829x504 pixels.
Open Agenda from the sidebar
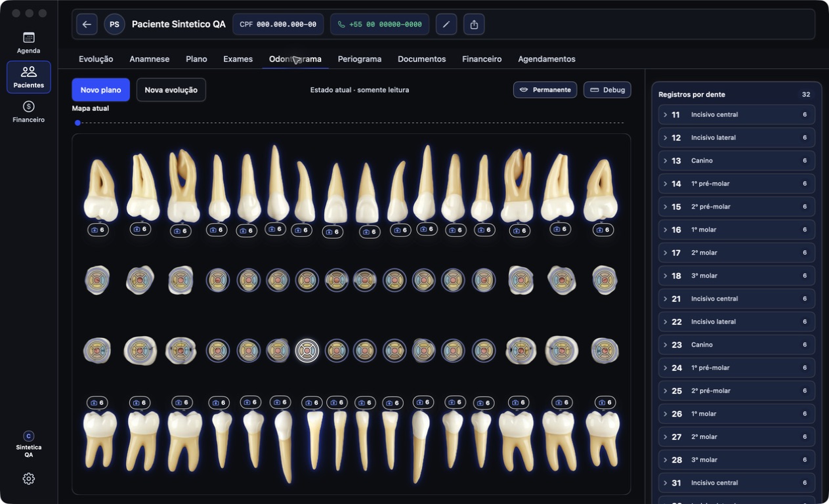coord(29,43)
